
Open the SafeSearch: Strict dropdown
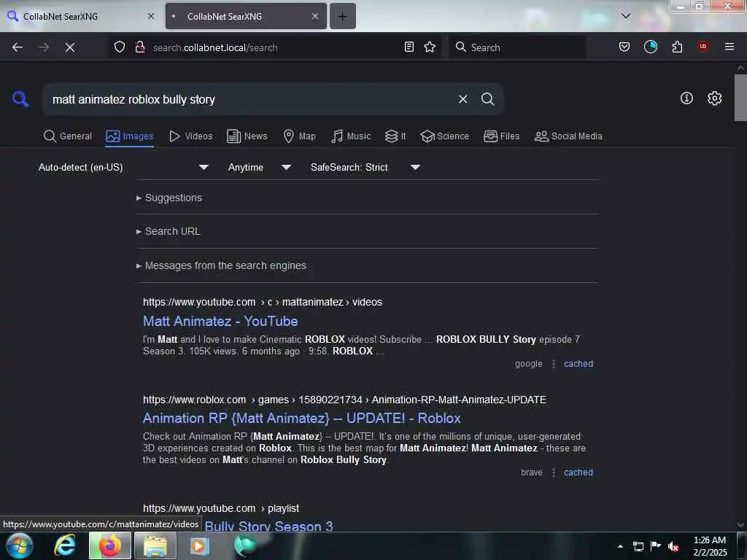(x=365, y=167)
